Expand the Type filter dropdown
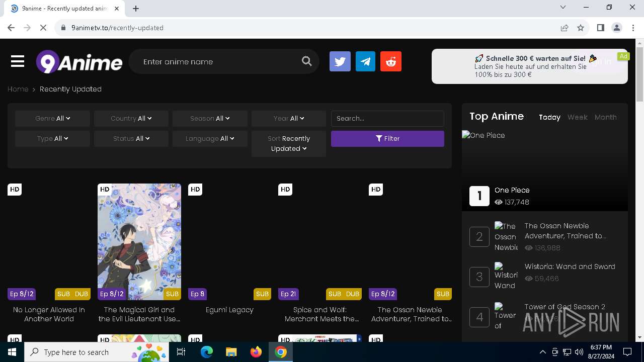The width and height of the screenshot is (644, 362). [x=52, y=139]
